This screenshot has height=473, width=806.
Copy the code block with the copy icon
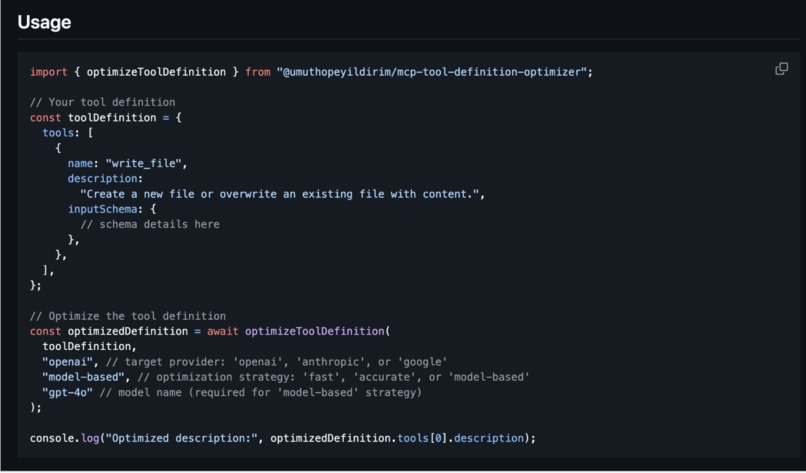(x=781, y=69)
